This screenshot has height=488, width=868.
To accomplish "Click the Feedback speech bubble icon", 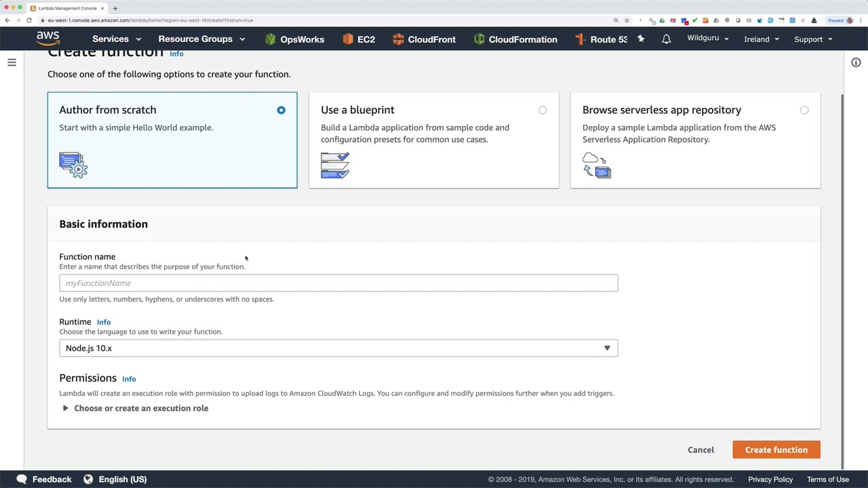I will [22, 479].
